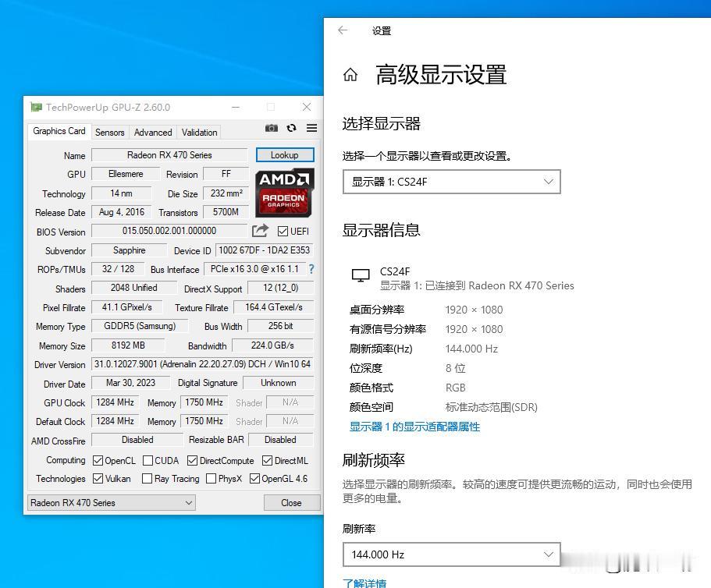Click the AMD Radeon Graphics logo
Viewport: 711px width, 588px height.
pyautogui.click(x=284, y=193)
